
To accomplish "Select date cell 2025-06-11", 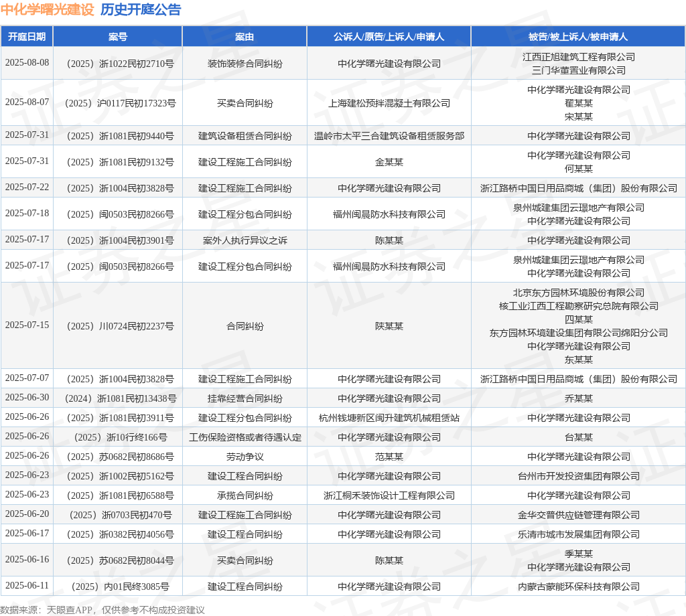I will coord(27,585).
